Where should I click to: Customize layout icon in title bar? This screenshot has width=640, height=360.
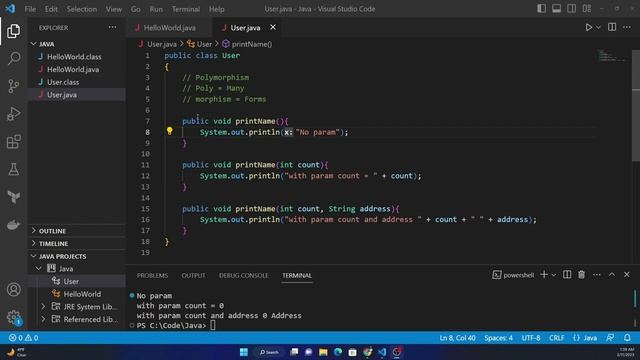pos(587,9)
